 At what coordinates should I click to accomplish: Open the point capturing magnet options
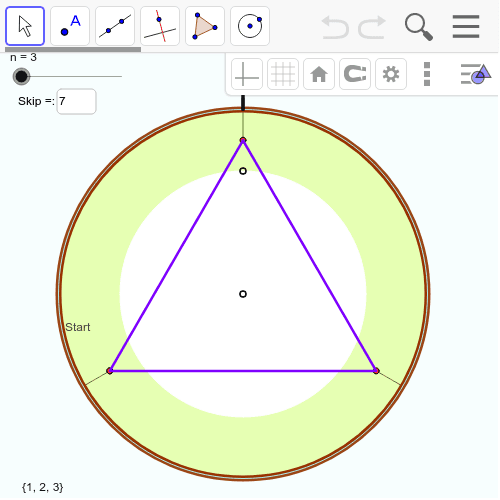(355, 74)
